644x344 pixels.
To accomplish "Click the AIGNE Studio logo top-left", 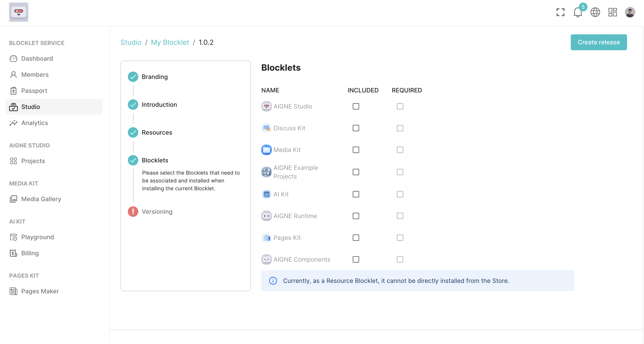I will (18, 12).
